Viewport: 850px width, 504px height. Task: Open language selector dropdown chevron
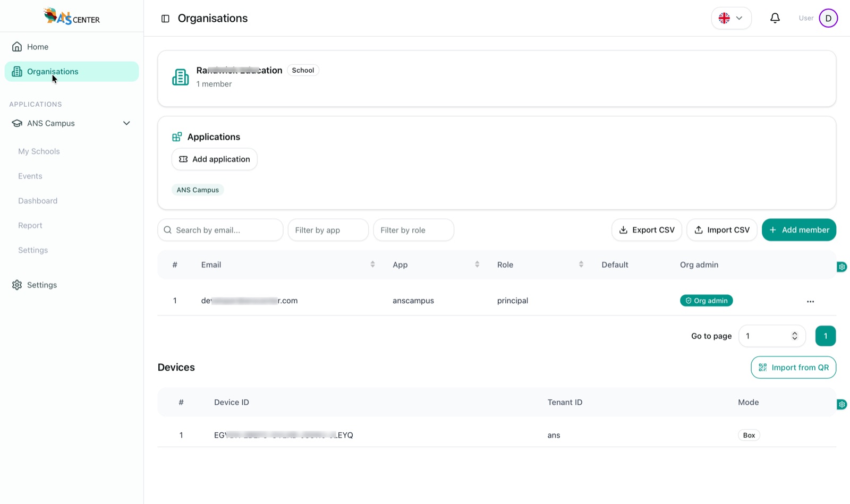(x=739, y=18)
